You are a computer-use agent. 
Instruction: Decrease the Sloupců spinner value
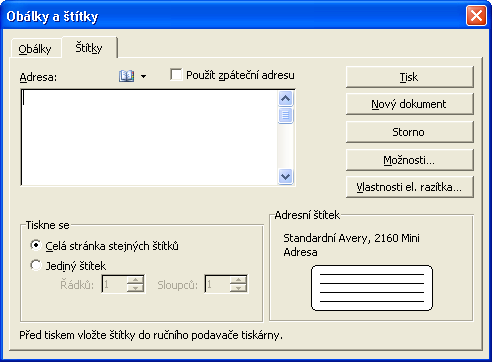coord(238,288)
